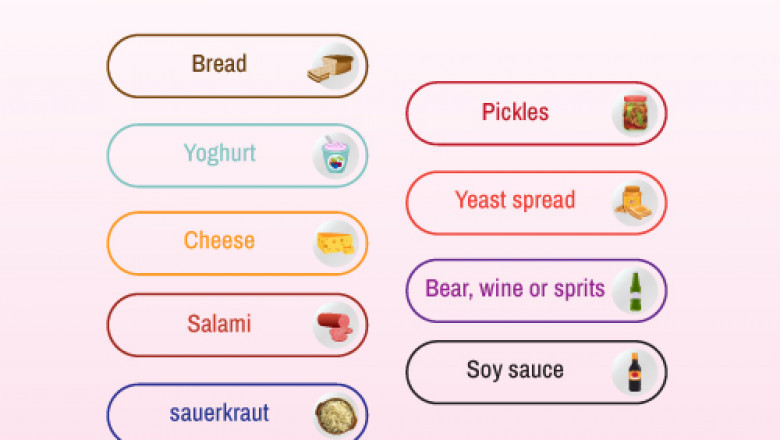Tap the green bottle icon

click(634, 290)
